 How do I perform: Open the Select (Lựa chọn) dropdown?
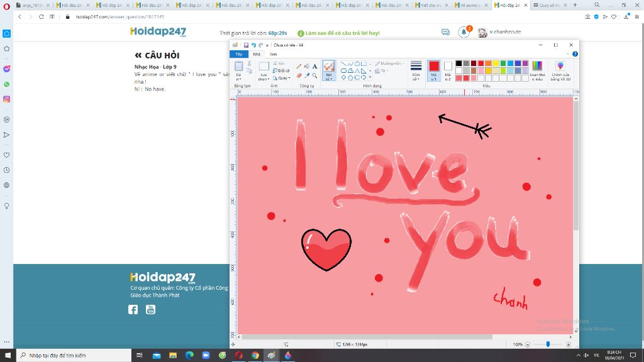click(264, 77)
